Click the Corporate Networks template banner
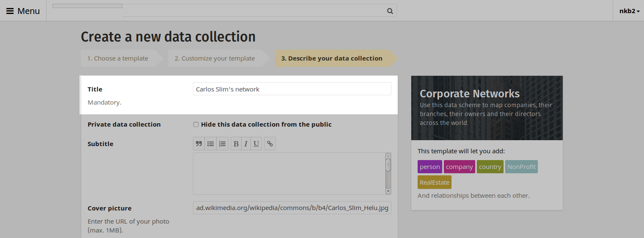644x238 pixels. 487,108
